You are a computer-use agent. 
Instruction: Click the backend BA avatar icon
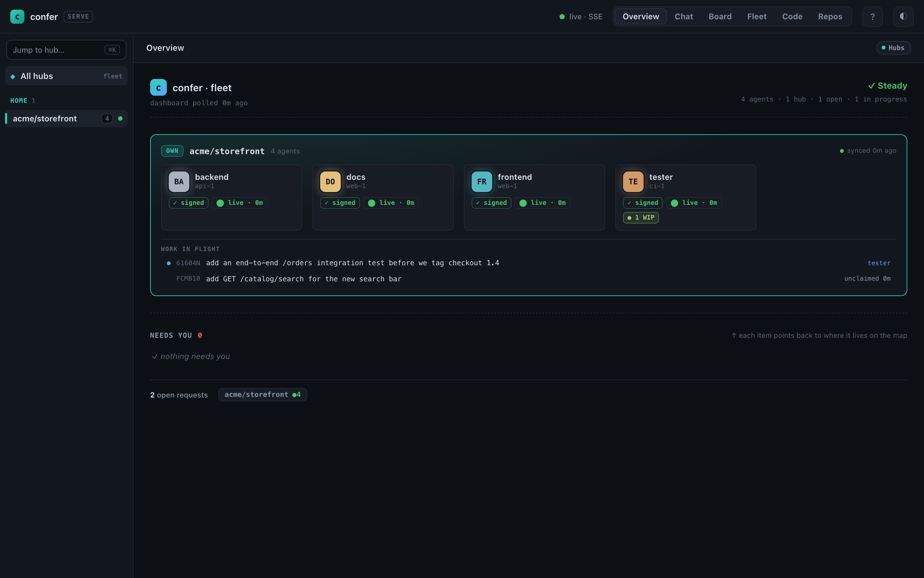click(179, 181)
